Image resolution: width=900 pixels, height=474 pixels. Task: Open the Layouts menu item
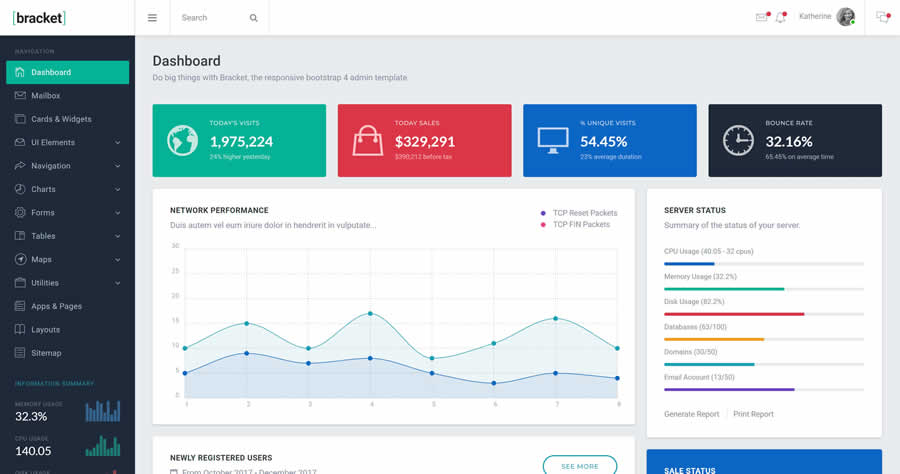(68, 329)
